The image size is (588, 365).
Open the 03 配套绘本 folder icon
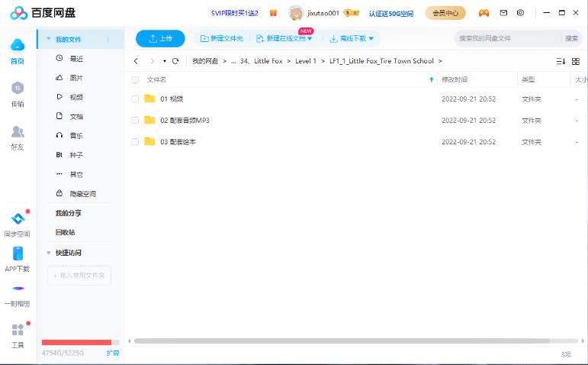tap(149, 141)
